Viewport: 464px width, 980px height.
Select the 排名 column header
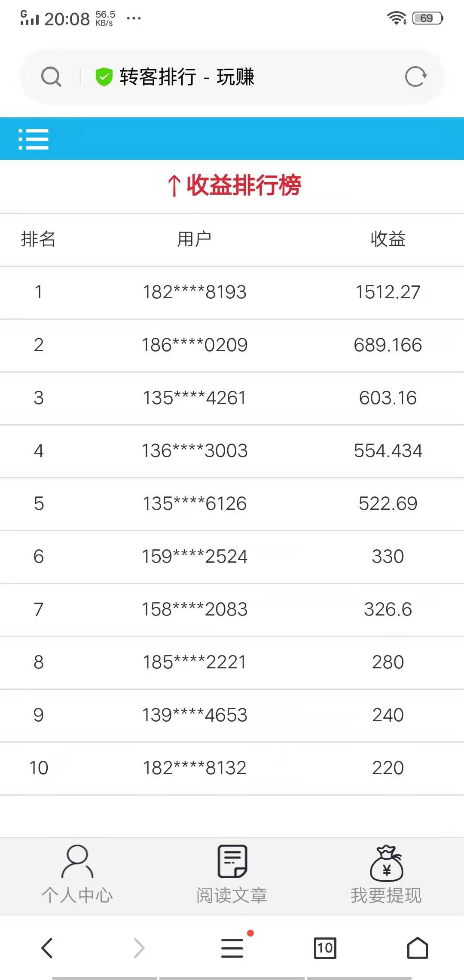(x=38, y=239)
